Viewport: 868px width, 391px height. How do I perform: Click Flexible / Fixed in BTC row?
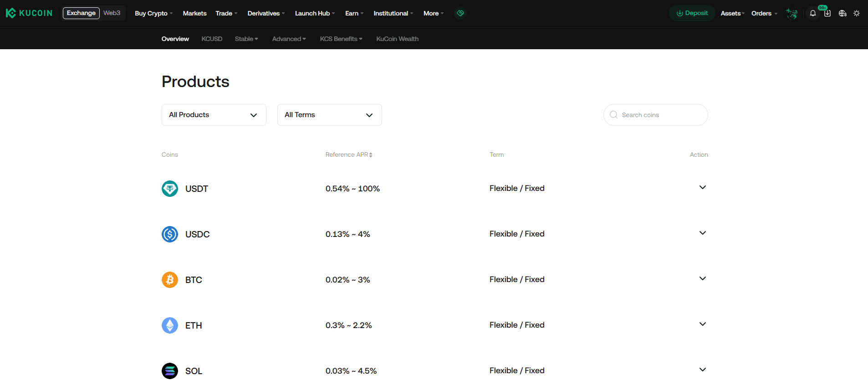click(517, 279)
